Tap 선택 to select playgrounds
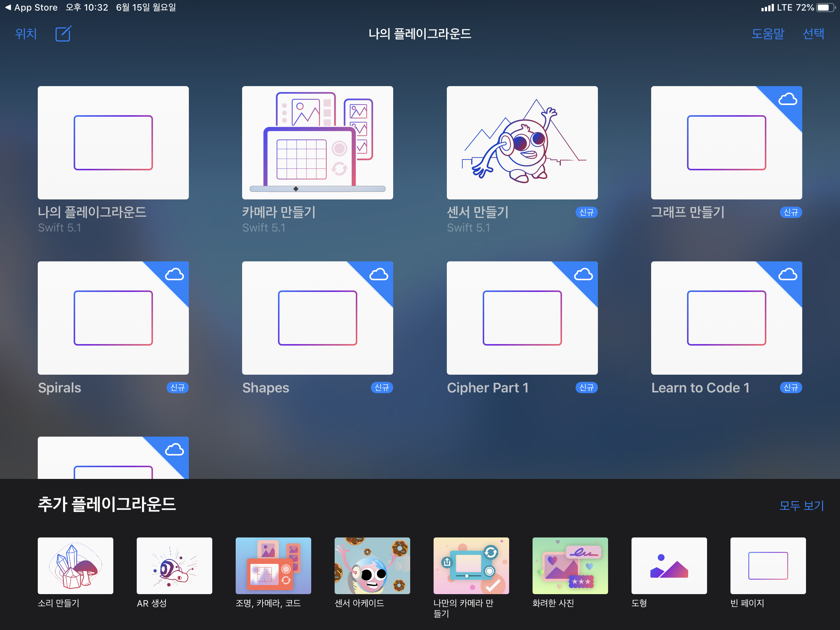 pos(813,34)
